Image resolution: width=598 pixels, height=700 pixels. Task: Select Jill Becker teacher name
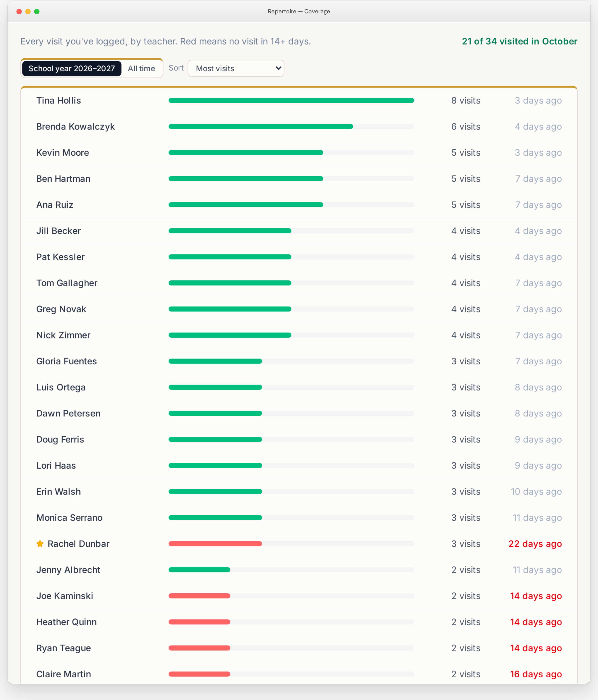click(x=59, y=231)
